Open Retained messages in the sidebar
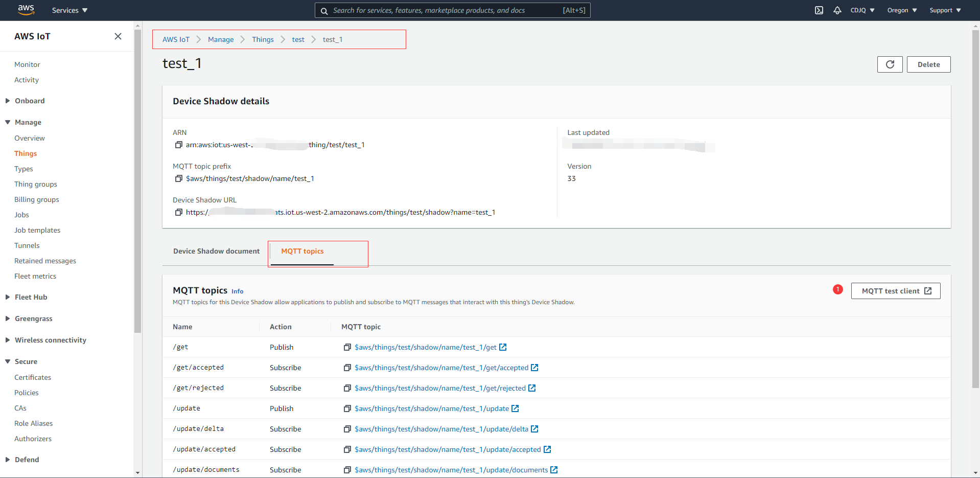Screen dimensions: 980x478 [x=45, y=261]
